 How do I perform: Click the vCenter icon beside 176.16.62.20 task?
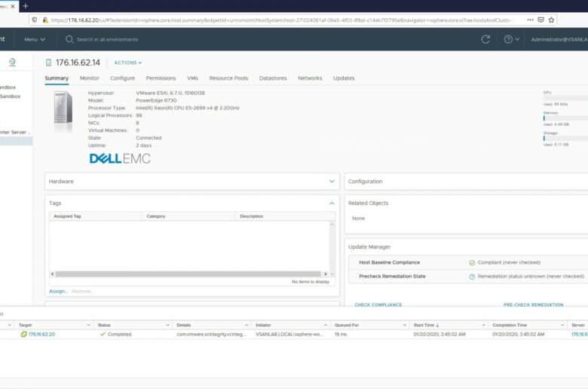point(23,334)
